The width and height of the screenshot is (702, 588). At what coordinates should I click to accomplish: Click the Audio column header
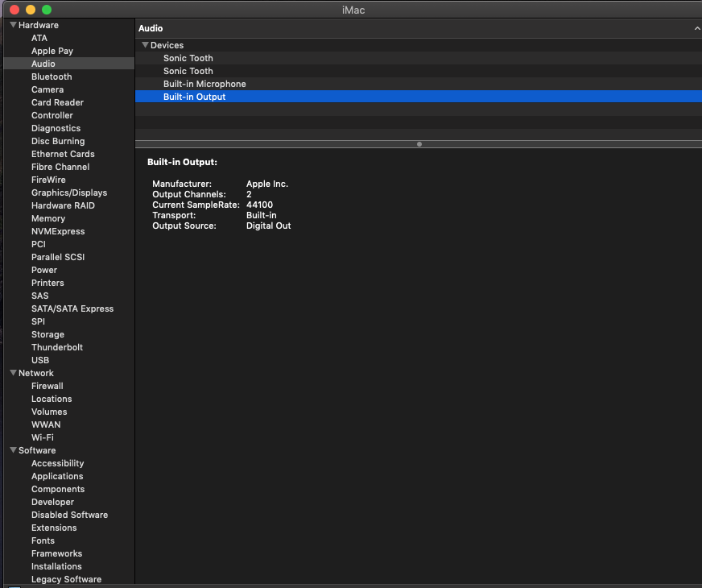419,28
